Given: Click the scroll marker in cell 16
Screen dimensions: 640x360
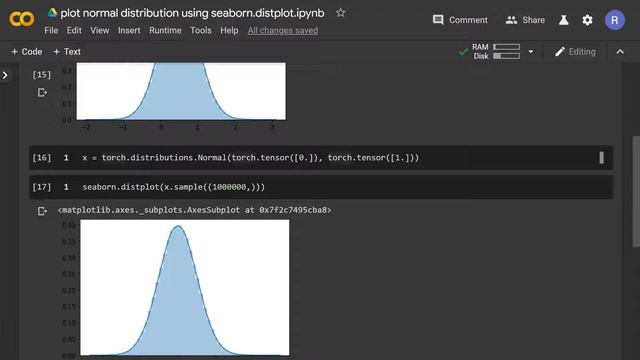Looking at the screenshot, I should [601, 158].
